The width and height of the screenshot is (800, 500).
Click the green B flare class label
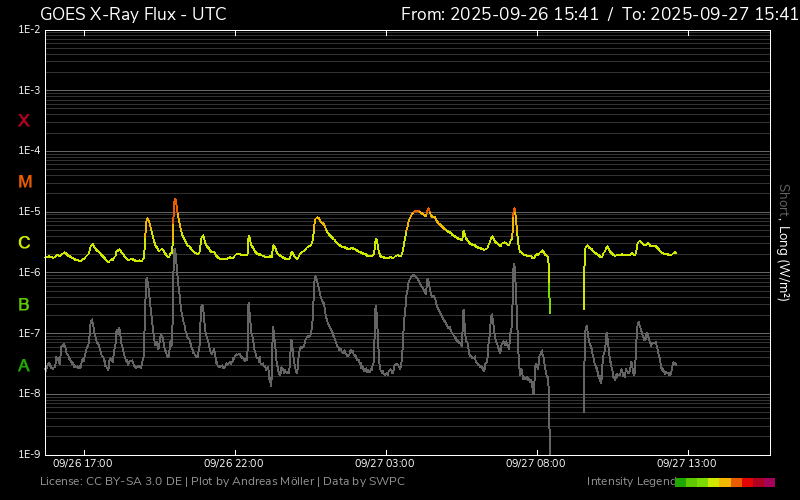point(24,304)
